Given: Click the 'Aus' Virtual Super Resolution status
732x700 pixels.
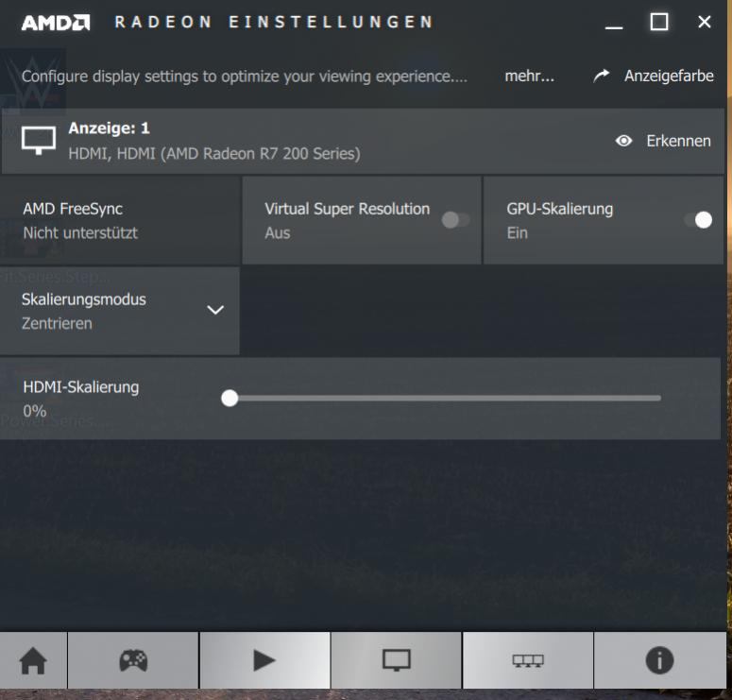Looking at the screenshot, I should tap(278, 232).
